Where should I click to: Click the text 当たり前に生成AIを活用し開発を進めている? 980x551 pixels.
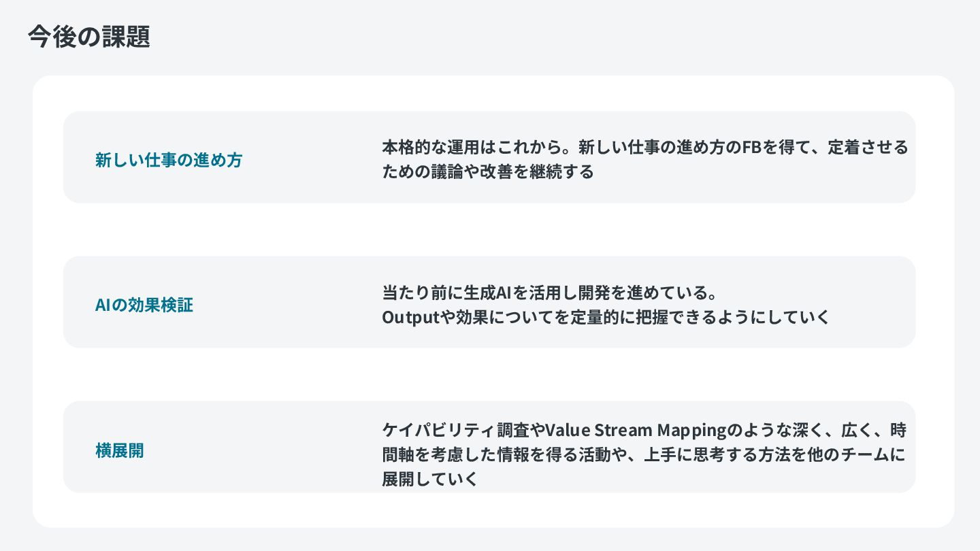click(x=543, y=293)
